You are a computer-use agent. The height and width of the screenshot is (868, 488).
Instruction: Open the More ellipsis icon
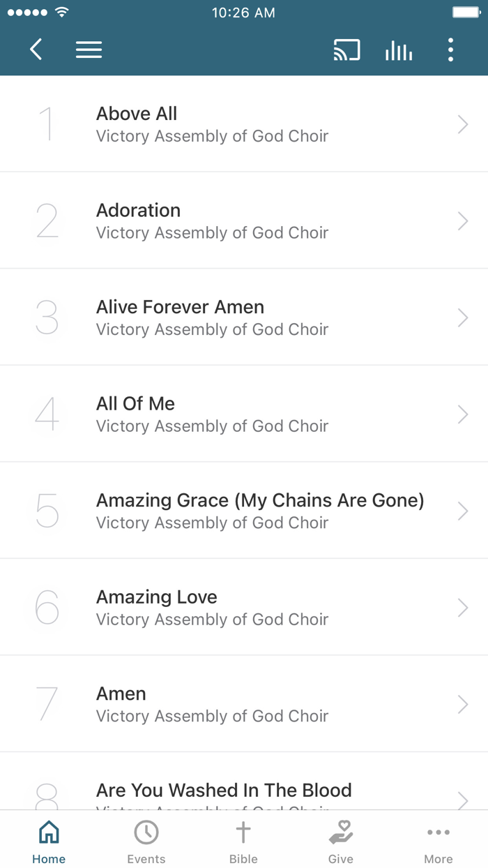click(438, 832)
